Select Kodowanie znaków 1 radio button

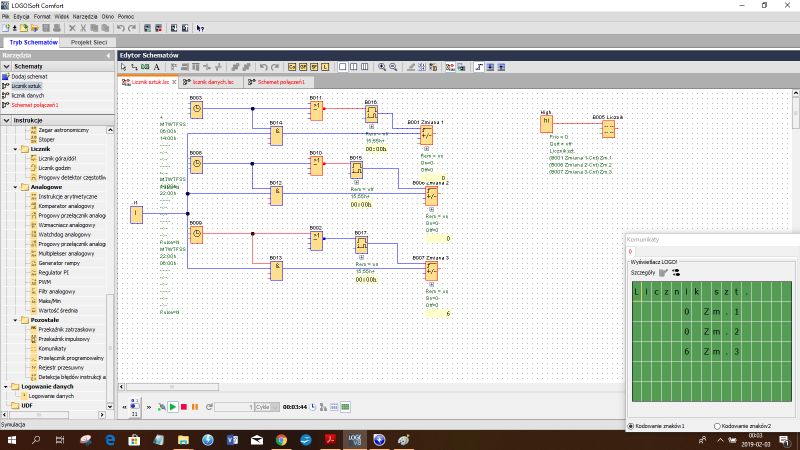tap(631, 426)
